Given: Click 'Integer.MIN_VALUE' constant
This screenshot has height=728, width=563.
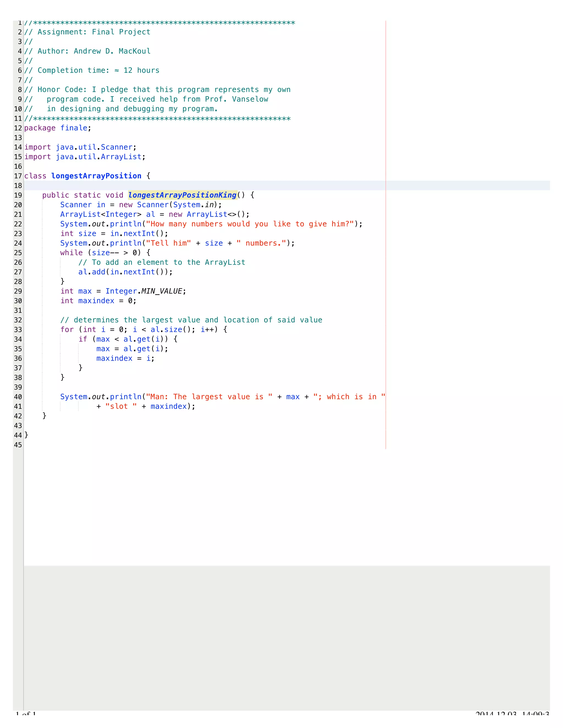Looking at the screenshot, I should (x=144, y=291).
